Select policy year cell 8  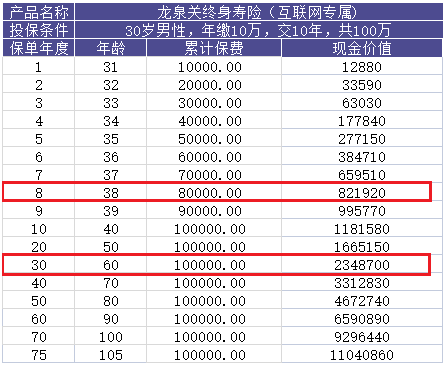coord(39,193)
